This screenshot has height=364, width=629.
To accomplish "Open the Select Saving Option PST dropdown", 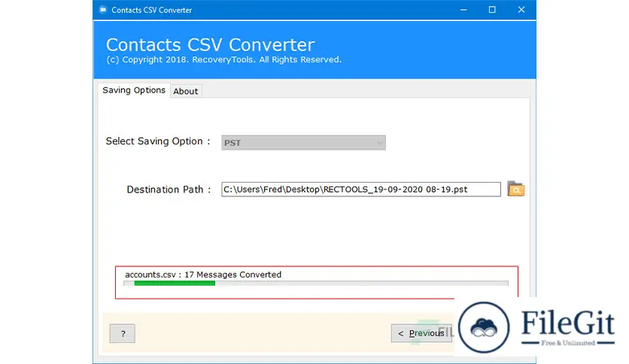I will click(303, 143).
